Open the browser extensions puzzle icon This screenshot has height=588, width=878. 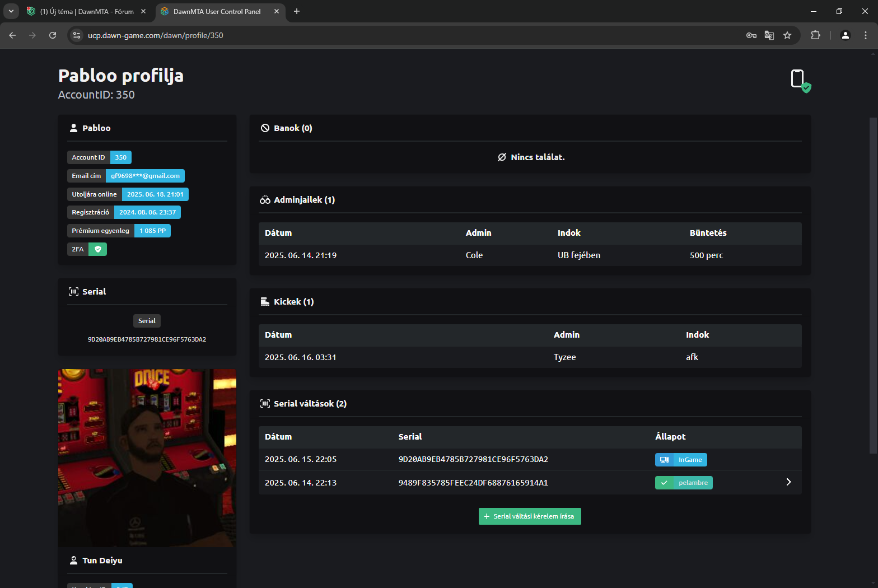(815, 35)
